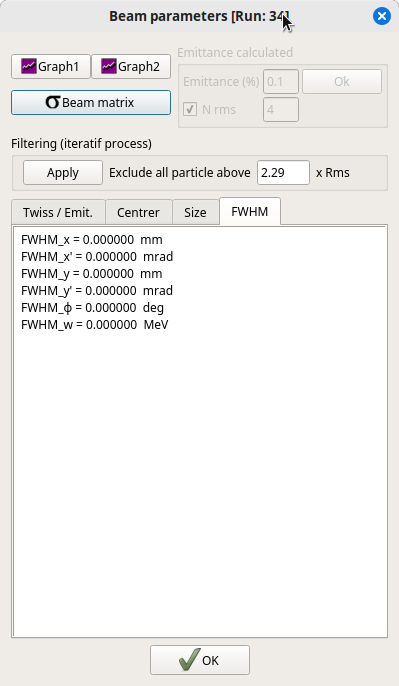Select the FWHM tab
399x686 pixels.
click(x=250, y=212)
